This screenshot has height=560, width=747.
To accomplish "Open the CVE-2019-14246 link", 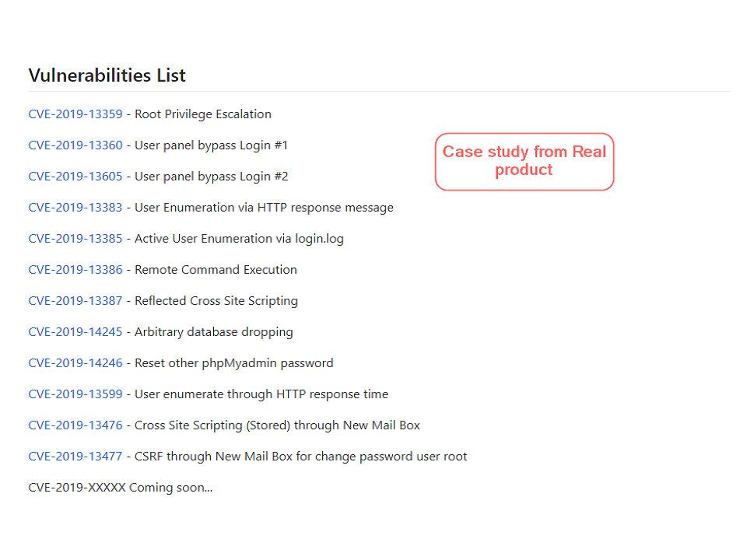I will tap(75, 363).
